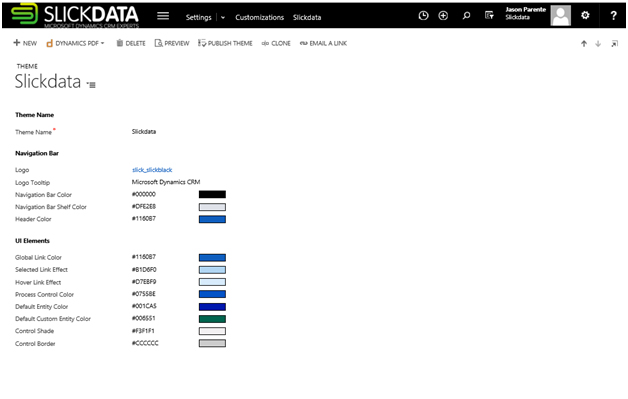This screenshot has height=399, width=628.
Task: Email a link to this theme
Action: [x=324, y=43]
